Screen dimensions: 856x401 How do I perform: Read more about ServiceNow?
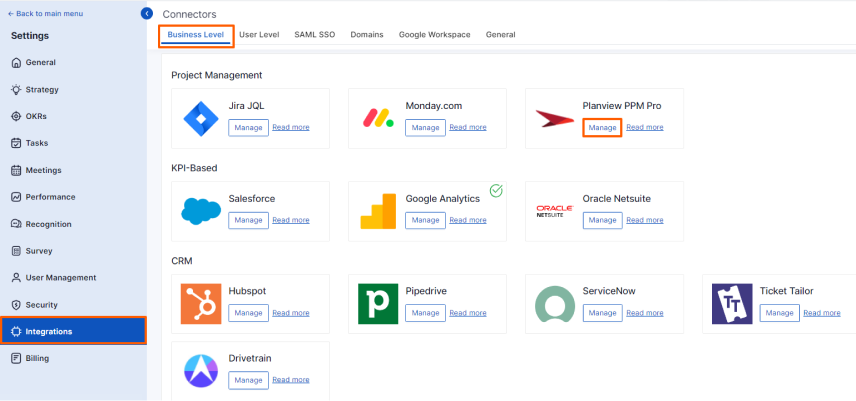pyautogui.click(x=645, y=313)
